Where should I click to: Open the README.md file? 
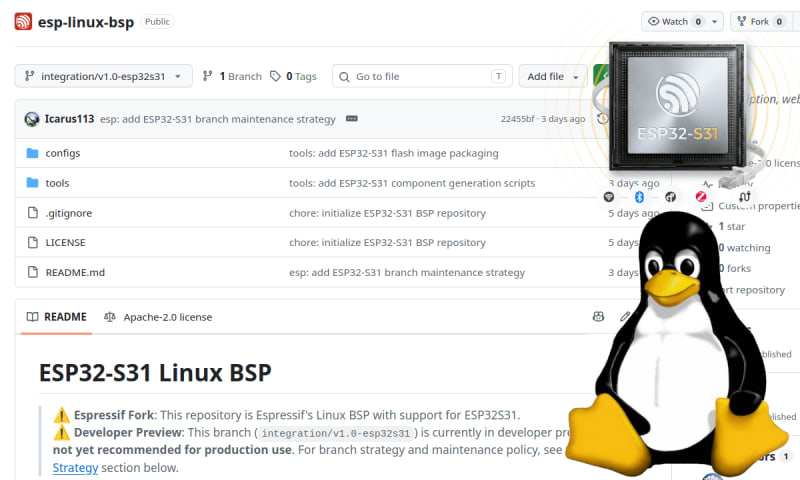coord(75,272)
